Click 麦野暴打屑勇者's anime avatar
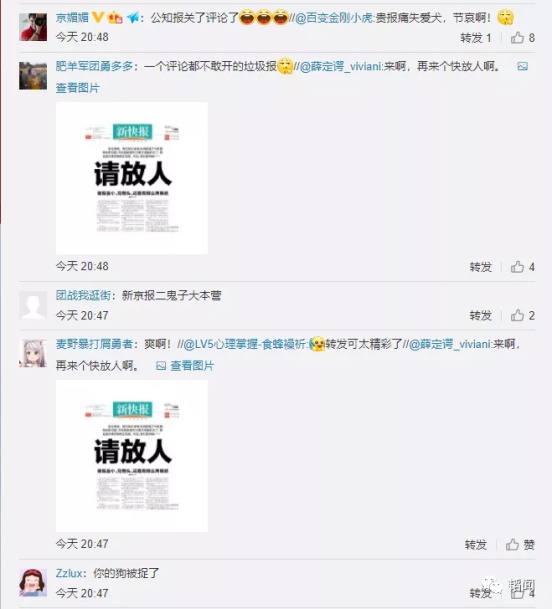The image size is (552, 609). [x=33, y=353]
